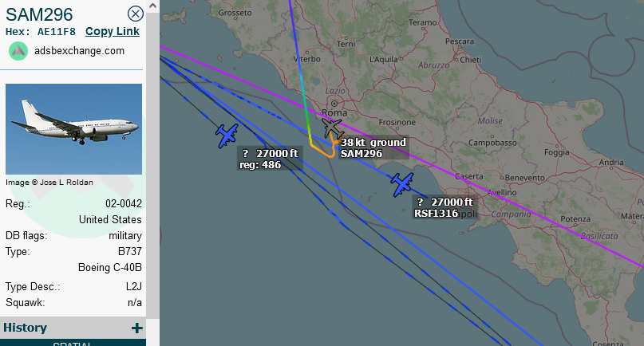Click the Potenza city label on map

pyautogui.click(x=575, y=218)
